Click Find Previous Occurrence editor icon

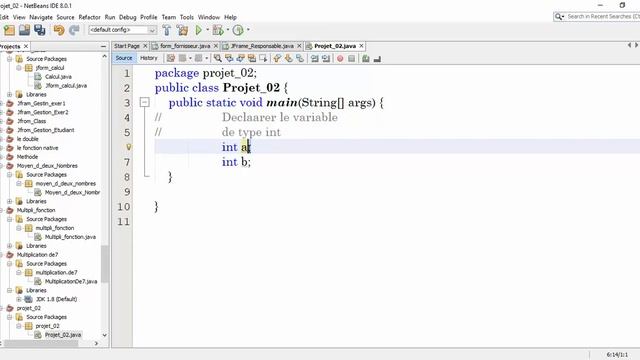229,59
